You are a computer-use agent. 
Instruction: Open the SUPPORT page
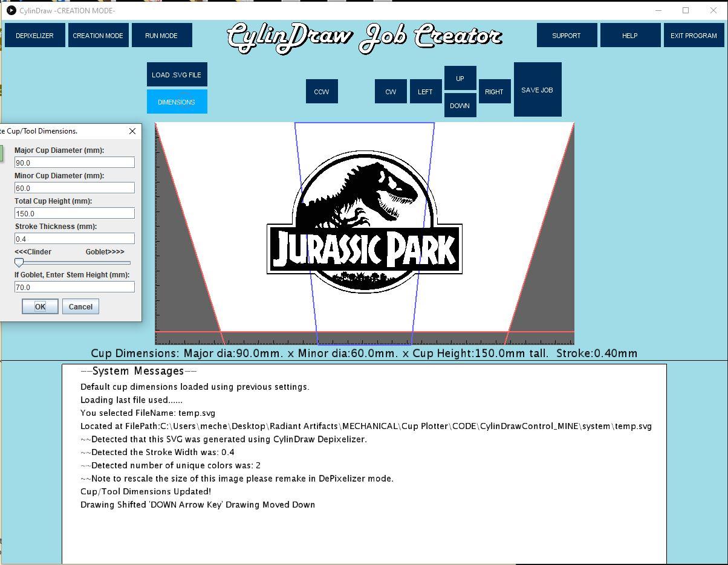click(567, 36)
